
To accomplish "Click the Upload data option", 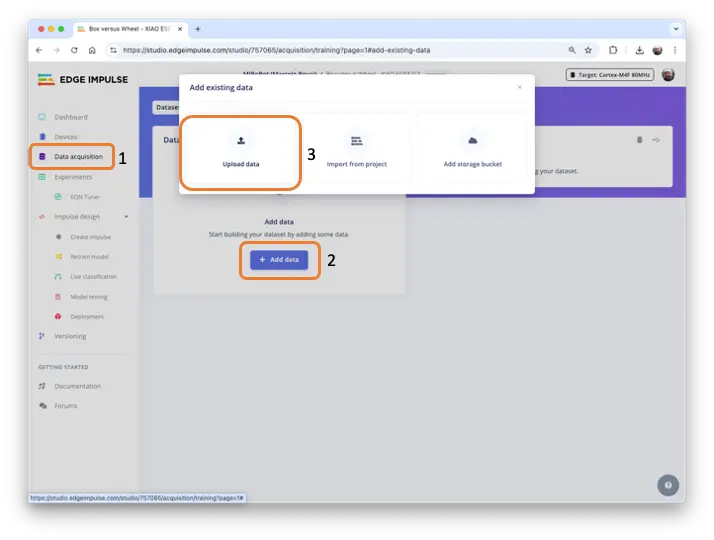I will pos(240,152).
